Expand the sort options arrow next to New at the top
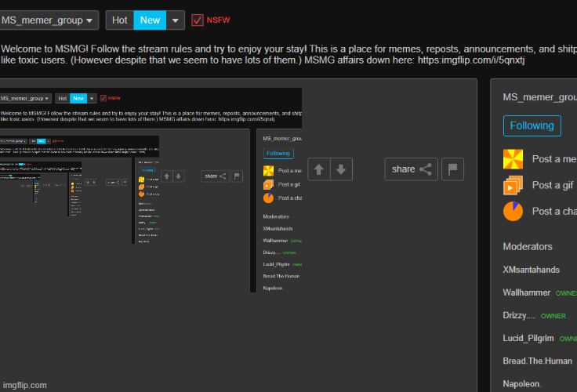Image resolution: width=577 pixels, height=392 pixels. 176,20
